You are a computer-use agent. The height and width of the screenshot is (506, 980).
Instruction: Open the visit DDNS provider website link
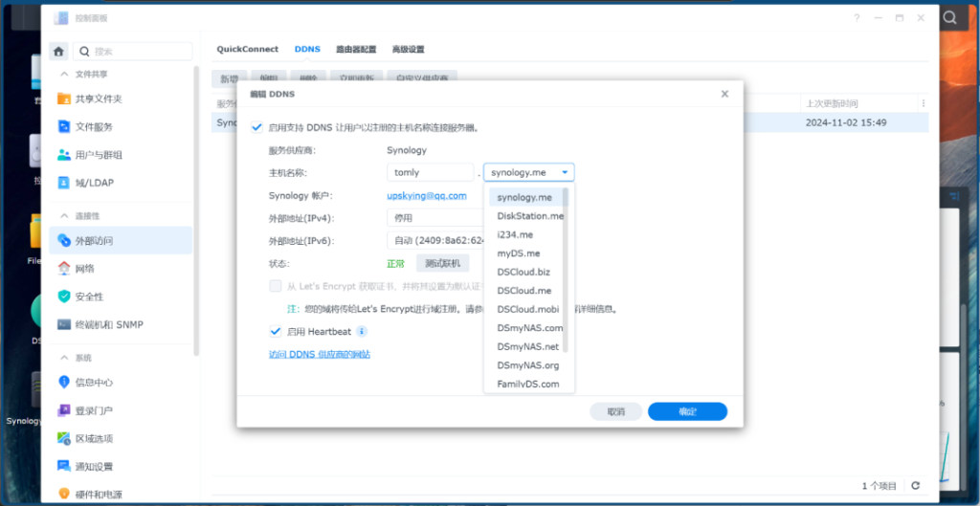click(320, 354)
